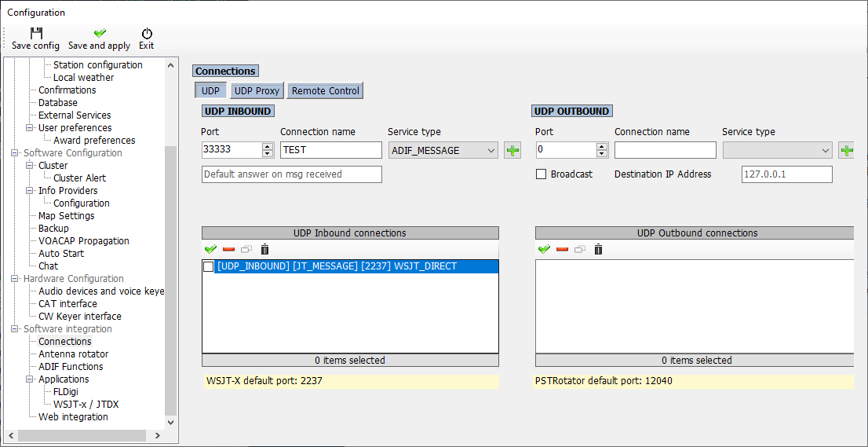Open Database in tree
Screen dimensions: 868x447
pyautogui.click(x=57, y=102)
